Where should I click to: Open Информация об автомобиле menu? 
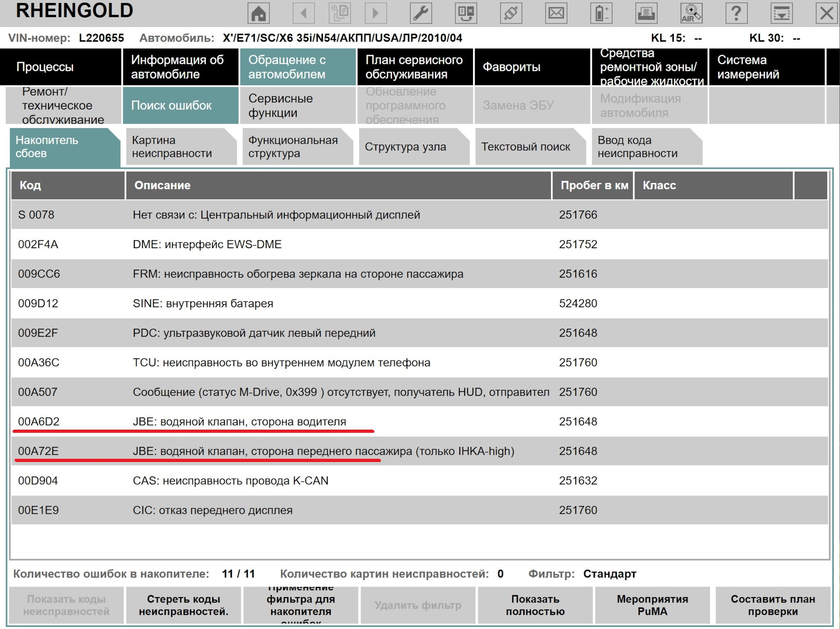(181, 67)
